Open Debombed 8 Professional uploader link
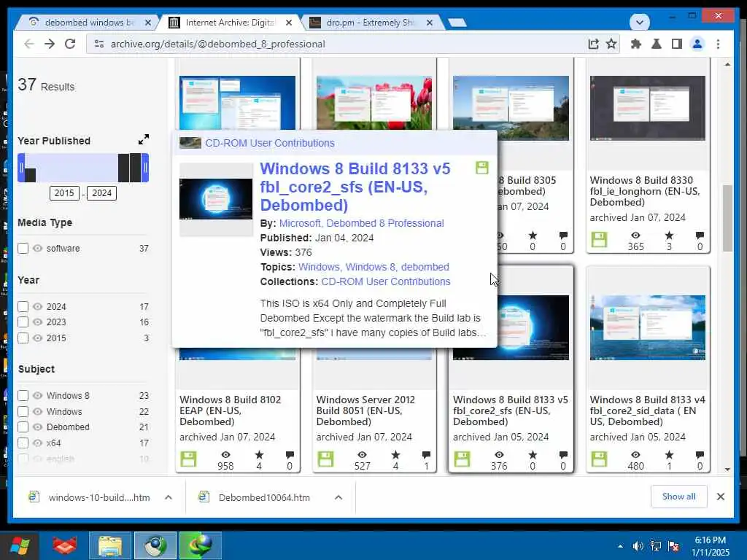Viewport: 747px width, 560px height. [x=385, y=223]
